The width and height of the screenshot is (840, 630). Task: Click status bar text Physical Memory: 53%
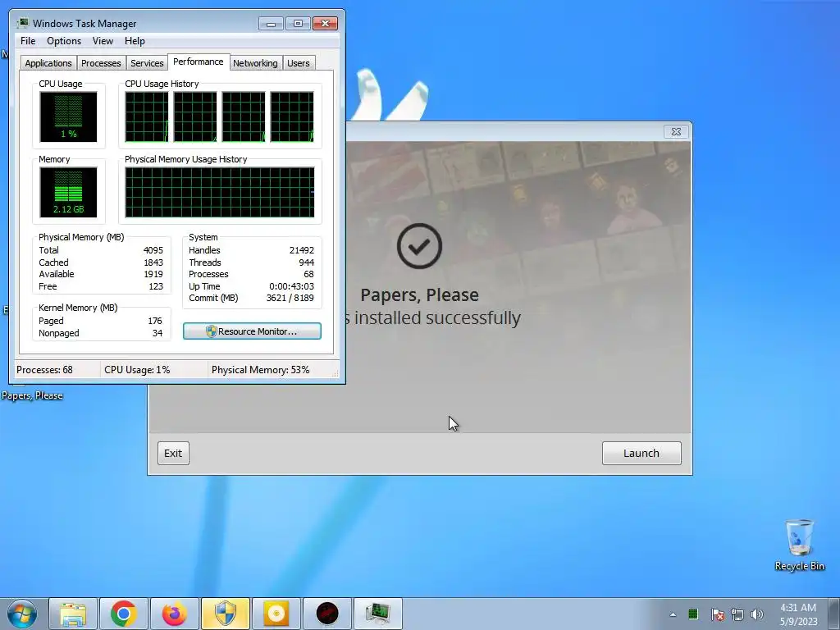[260, 370]
